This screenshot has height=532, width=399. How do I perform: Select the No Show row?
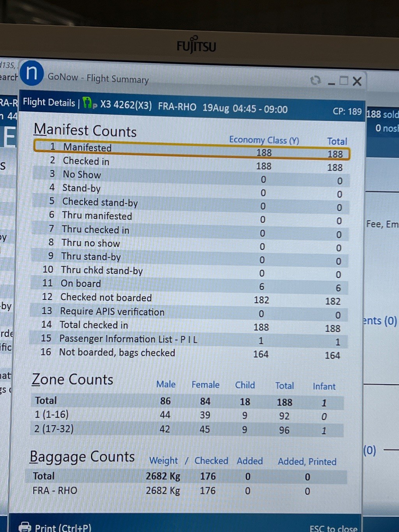pyautogui.click(x=191, y=177)
